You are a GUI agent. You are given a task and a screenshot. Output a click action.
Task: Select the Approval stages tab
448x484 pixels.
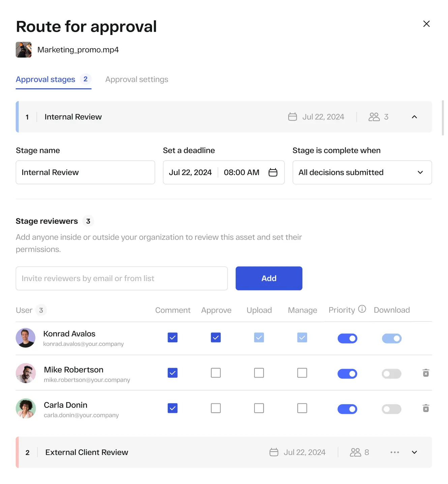[x=46, y=80]
